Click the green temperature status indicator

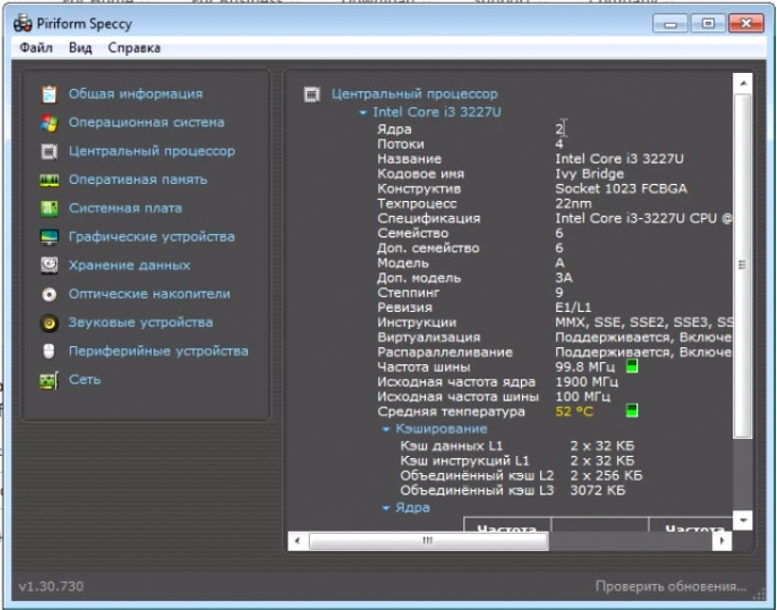(x=631, y=411)
